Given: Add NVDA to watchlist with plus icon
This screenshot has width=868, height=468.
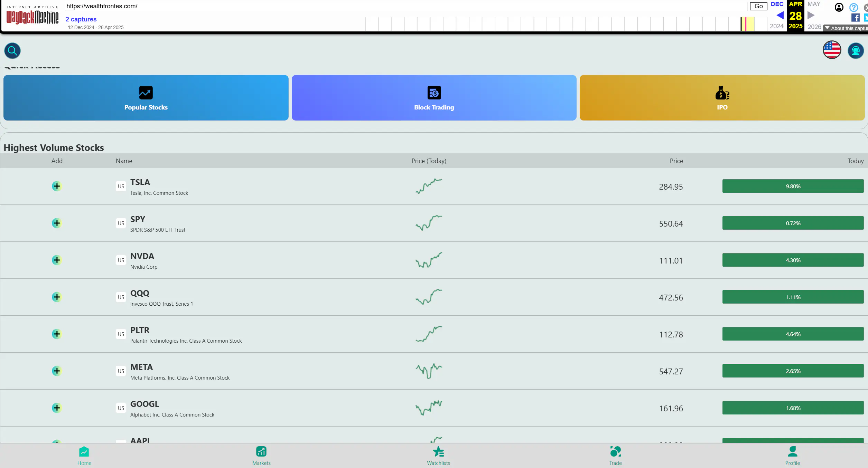Looking at the screenshot, I should [57, 260].
